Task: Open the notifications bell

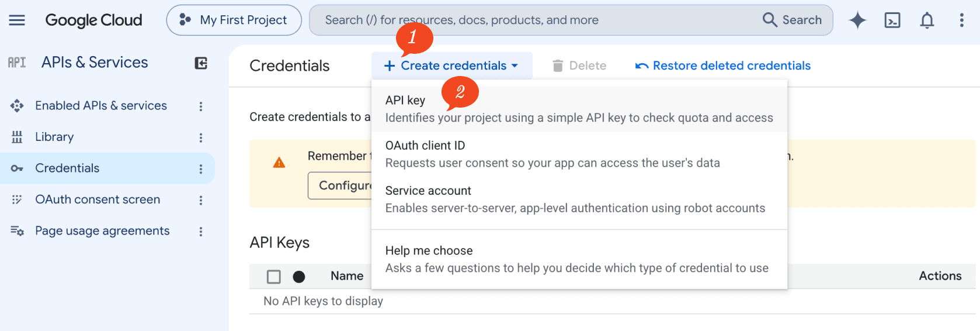Action: 927,20
